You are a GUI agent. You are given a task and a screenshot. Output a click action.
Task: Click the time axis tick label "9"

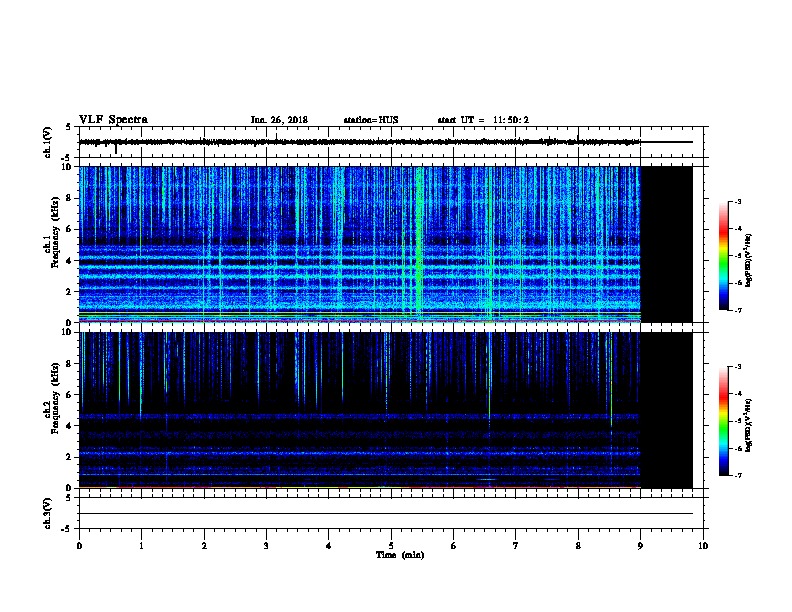(x=640, y=546)
